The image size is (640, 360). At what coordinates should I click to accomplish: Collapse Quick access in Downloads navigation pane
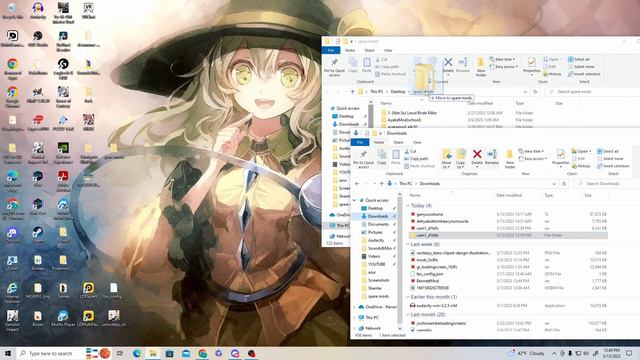pyautogui.click(x=354, y=200)
